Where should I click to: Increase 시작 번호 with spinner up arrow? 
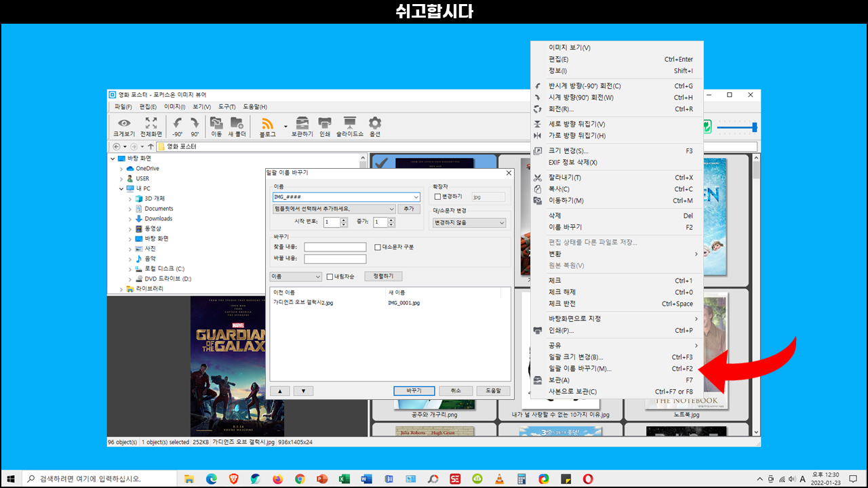344,220
